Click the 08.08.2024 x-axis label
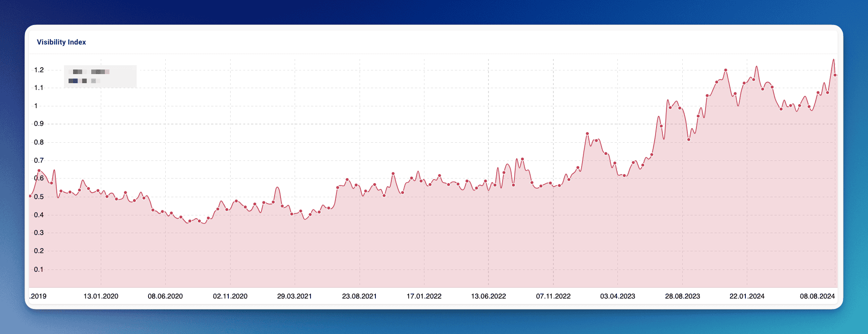This screenshot has width=868, height=334. (818, 296)
